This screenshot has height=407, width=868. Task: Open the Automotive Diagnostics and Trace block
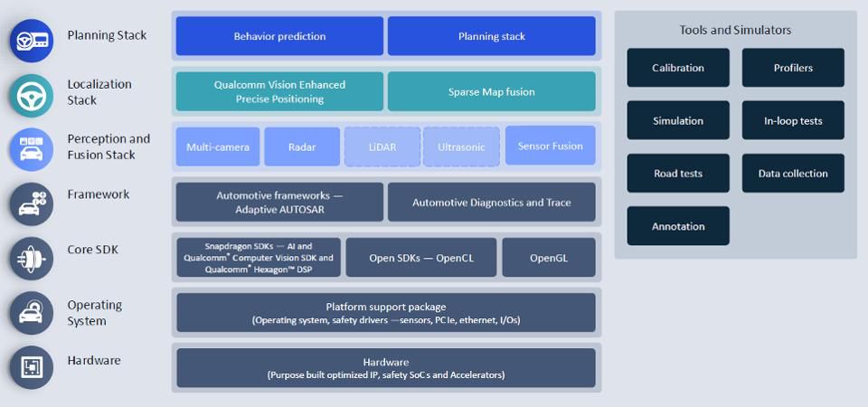point(492,202)
